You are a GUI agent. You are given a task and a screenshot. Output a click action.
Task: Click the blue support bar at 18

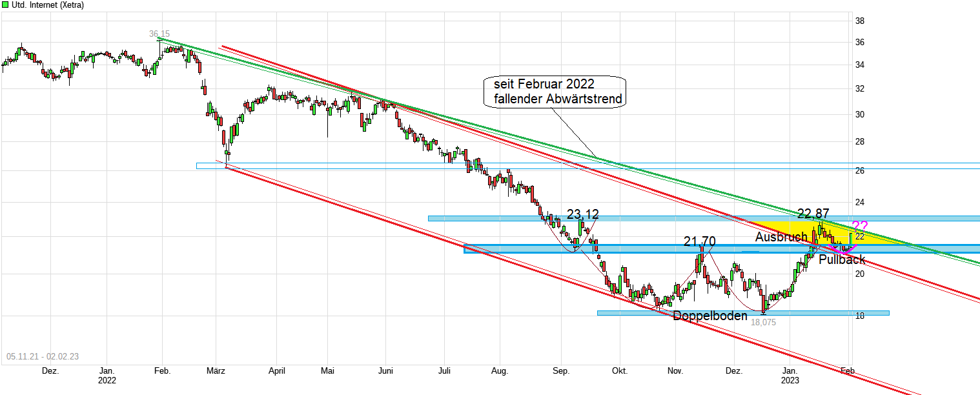(743, 313)
